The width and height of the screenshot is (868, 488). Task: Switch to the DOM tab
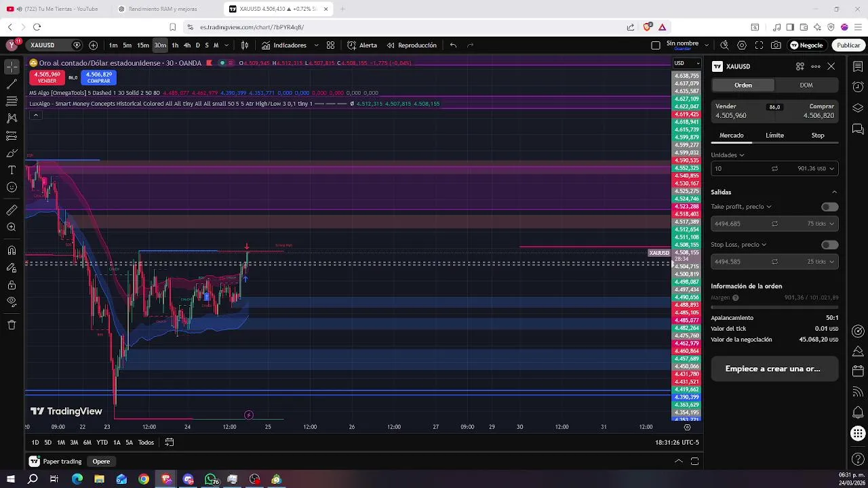pos(806,85)
